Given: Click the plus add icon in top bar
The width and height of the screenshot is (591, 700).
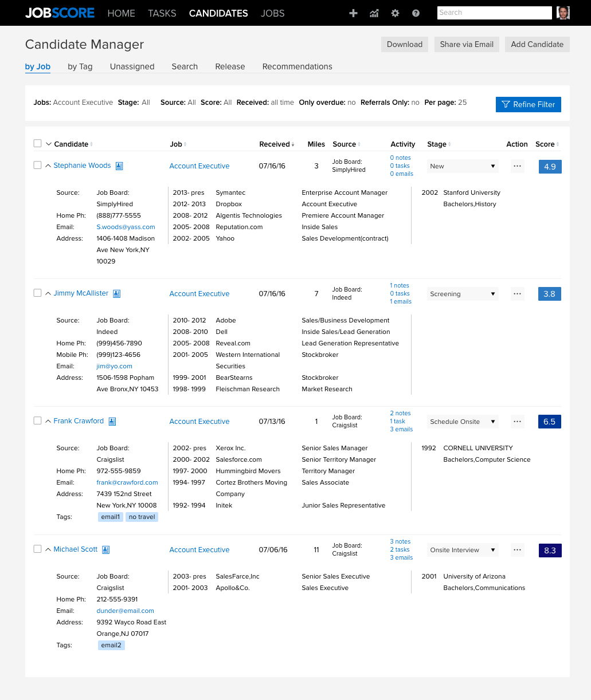Looking at the screenshot, I should pyautogui.click(x=353, y=13).
